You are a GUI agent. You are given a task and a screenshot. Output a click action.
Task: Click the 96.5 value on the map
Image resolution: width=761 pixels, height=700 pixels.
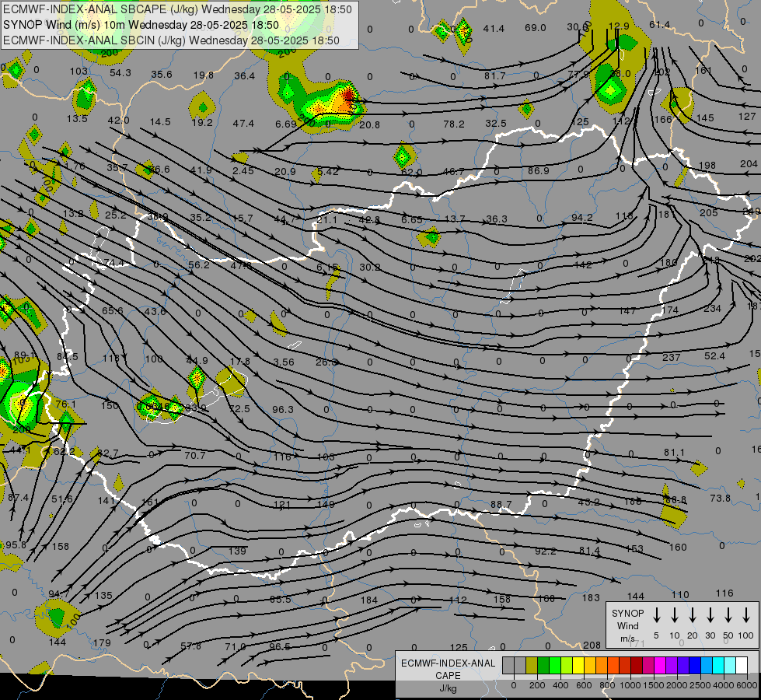tap(280, 646)
